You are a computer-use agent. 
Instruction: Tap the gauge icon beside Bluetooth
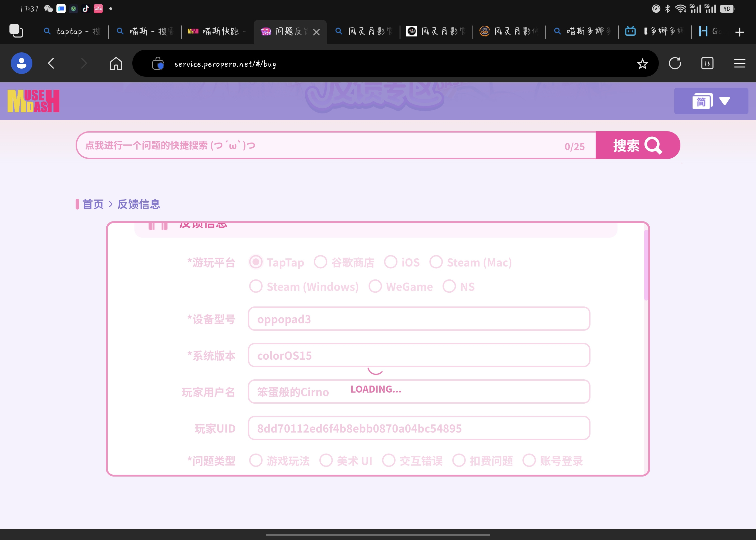[656, 9]
